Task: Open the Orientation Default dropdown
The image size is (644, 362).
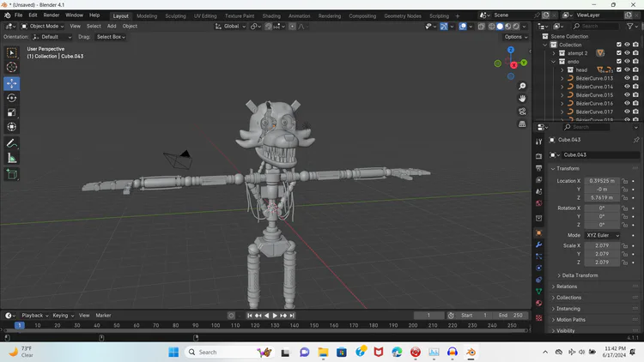Action: tap(52, 37)
